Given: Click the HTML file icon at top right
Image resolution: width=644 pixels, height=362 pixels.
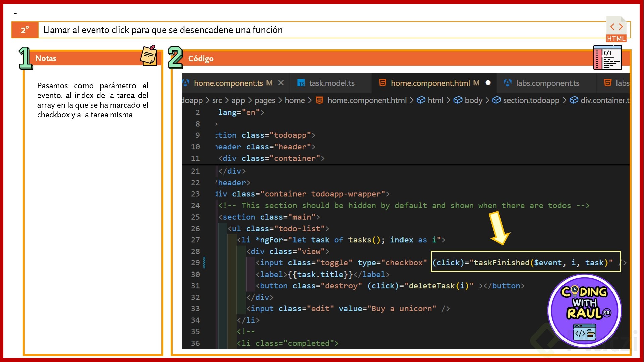Looking at the screenshot, I should [x=616, y=29].
